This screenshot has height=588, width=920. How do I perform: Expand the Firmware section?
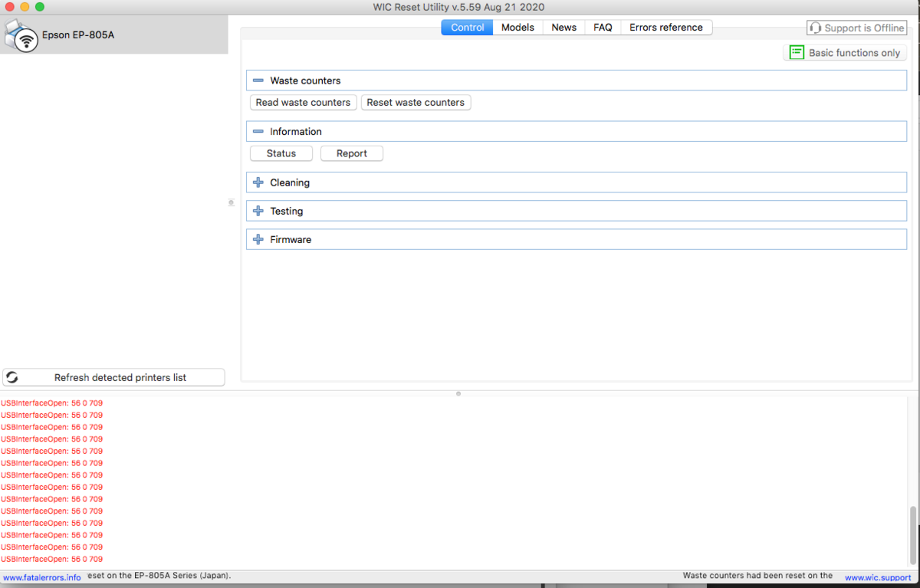point(258,240)
